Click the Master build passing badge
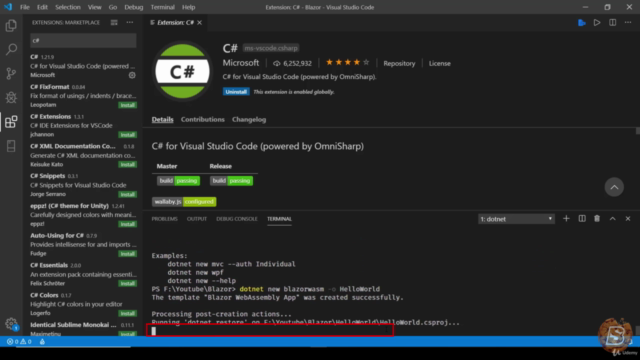Image resolution: width=640 pixels, height=360 pixels. pyautogui.click(x=178, y=181)
